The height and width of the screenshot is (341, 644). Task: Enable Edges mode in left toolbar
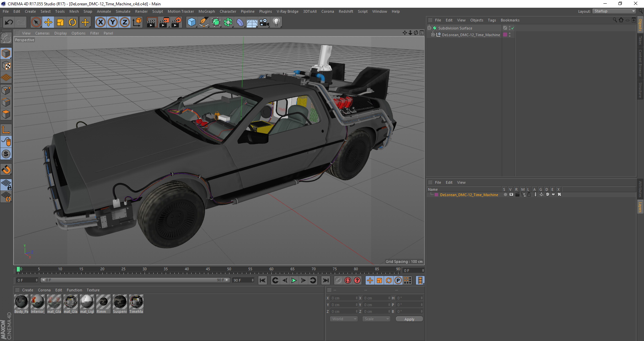tap(6, 102)
